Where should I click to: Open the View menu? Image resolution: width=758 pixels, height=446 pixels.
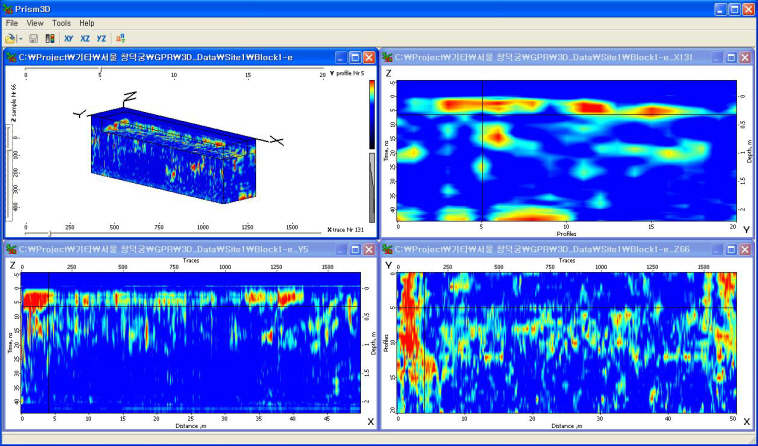click(x=35, y=23)
